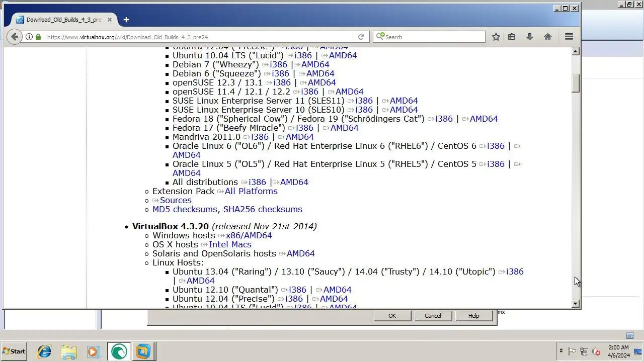The image size is (644, 362).
Task: Open Debian 6 Squeeze i386 link
Action: (280, 73)
